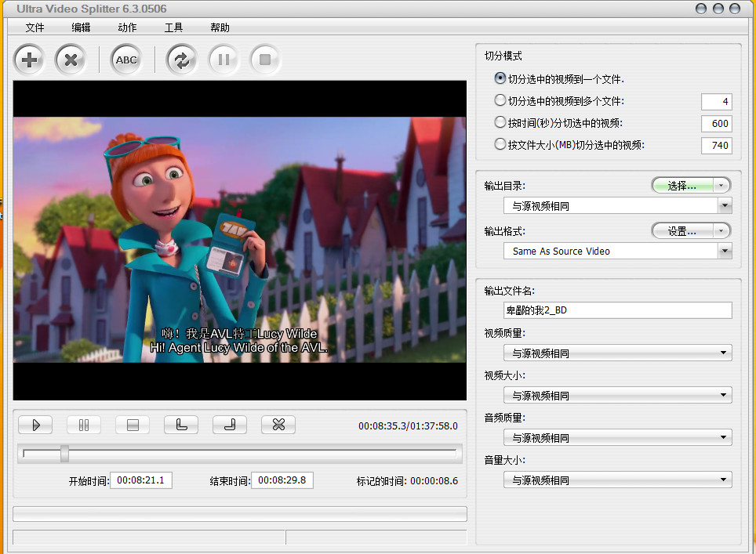This screenshot has height=554, width=756.
Task: Select 按文件大小(MB)切分选中的视频 radio option
Action: [x=500, y=144]
